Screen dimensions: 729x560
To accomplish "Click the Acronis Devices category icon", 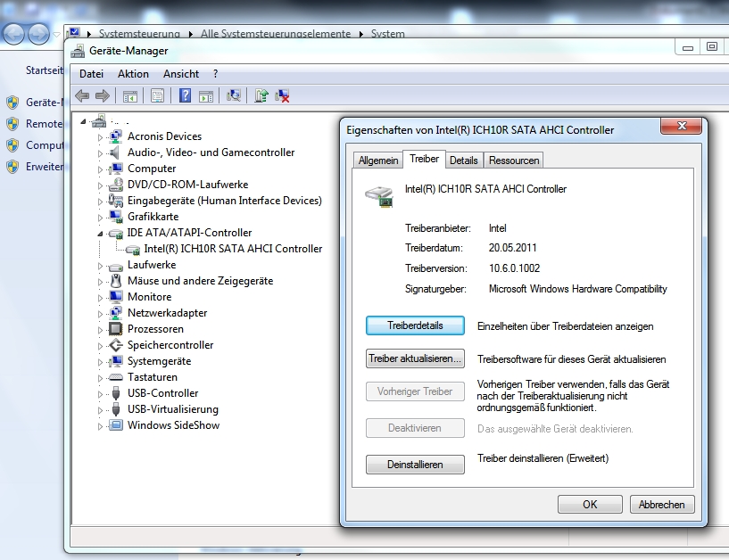I will coord(115,136).
